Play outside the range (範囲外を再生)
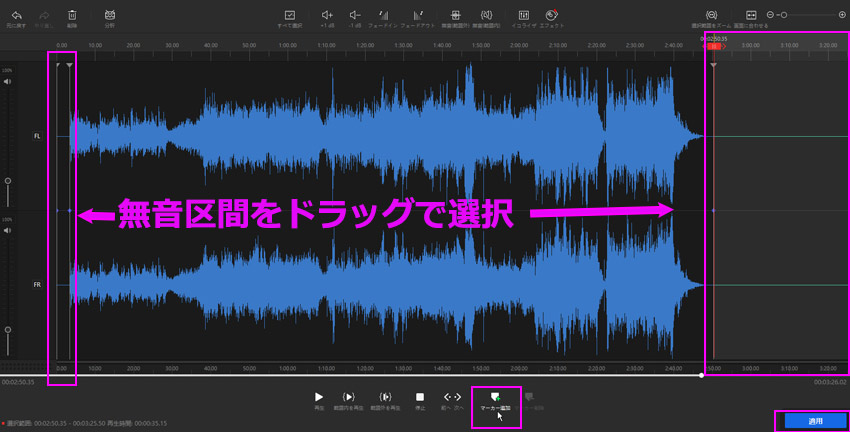The width and height of the screenshot is (850, 432). [x=385, y=397]
